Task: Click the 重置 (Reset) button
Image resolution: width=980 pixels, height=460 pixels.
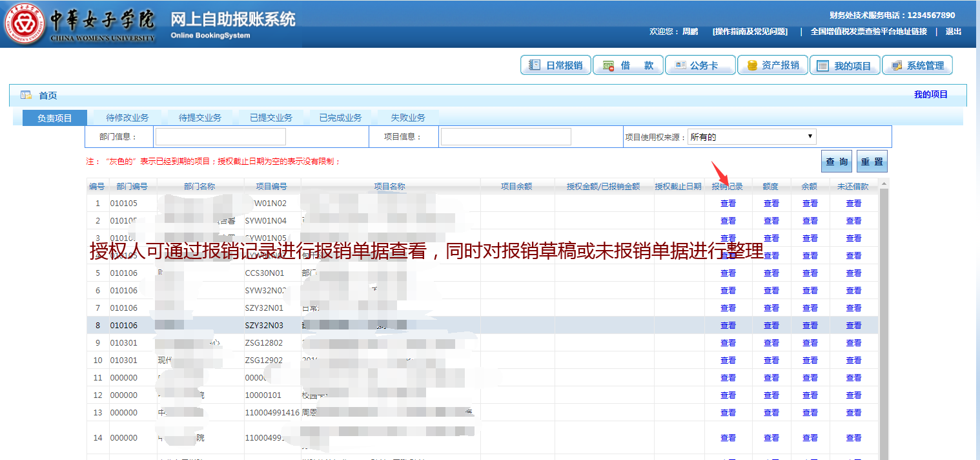Action: (872, 161)
